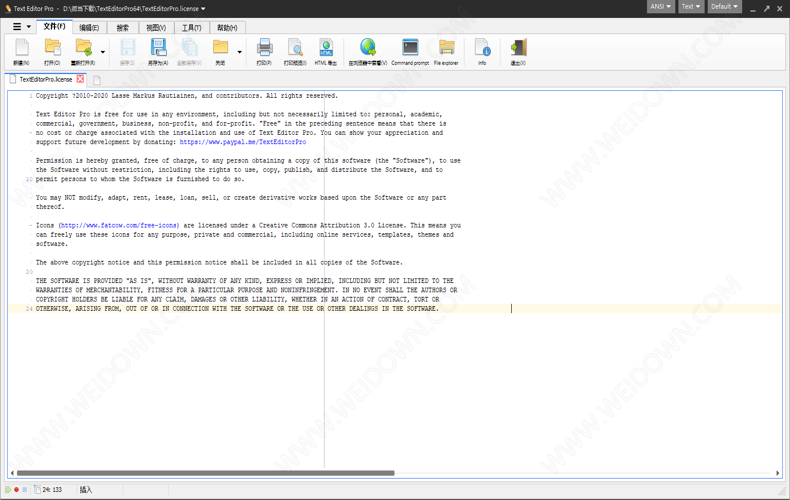Start macro recording with red dot

tap(16, 489)
